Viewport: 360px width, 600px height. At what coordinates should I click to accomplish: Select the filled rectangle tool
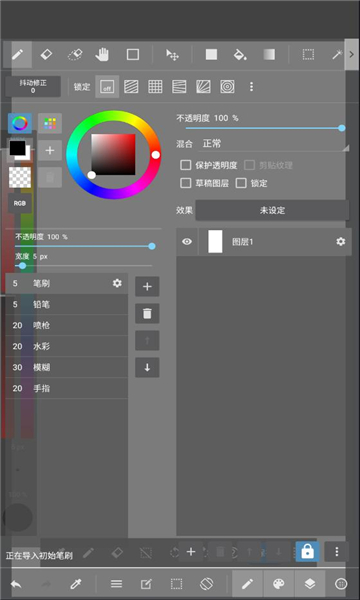point(211,55)
